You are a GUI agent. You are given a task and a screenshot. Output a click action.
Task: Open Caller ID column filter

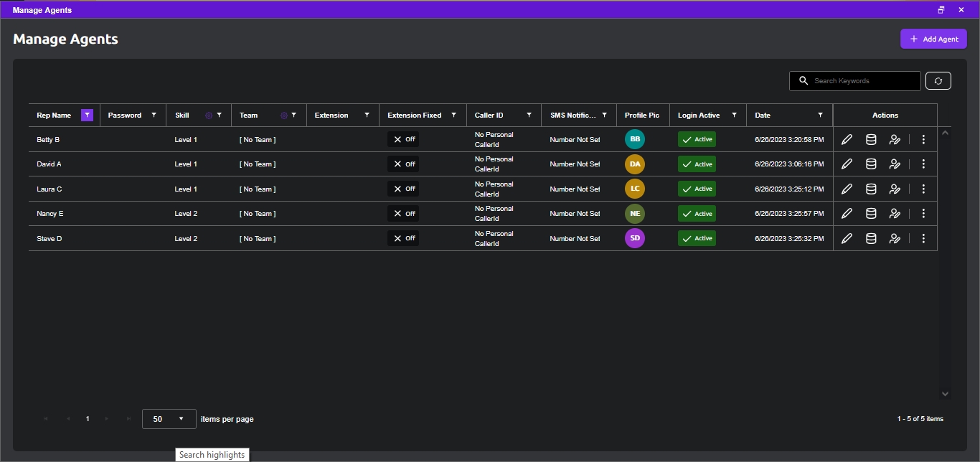click(529, 115)
